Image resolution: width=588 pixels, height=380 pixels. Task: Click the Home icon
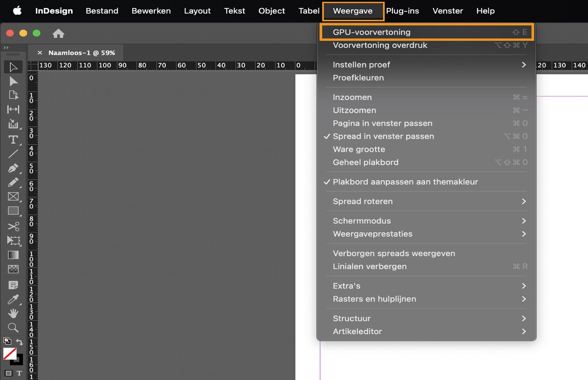point(58,33)
